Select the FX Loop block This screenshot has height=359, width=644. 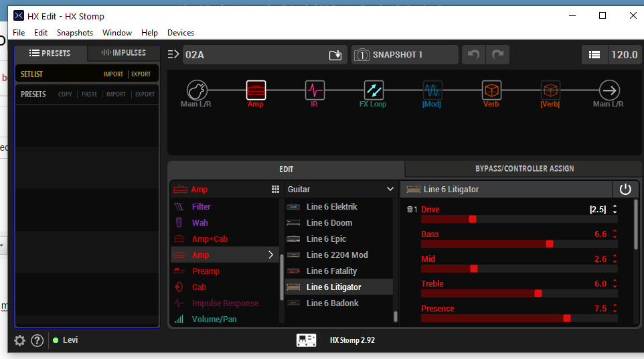coord(374,90)
